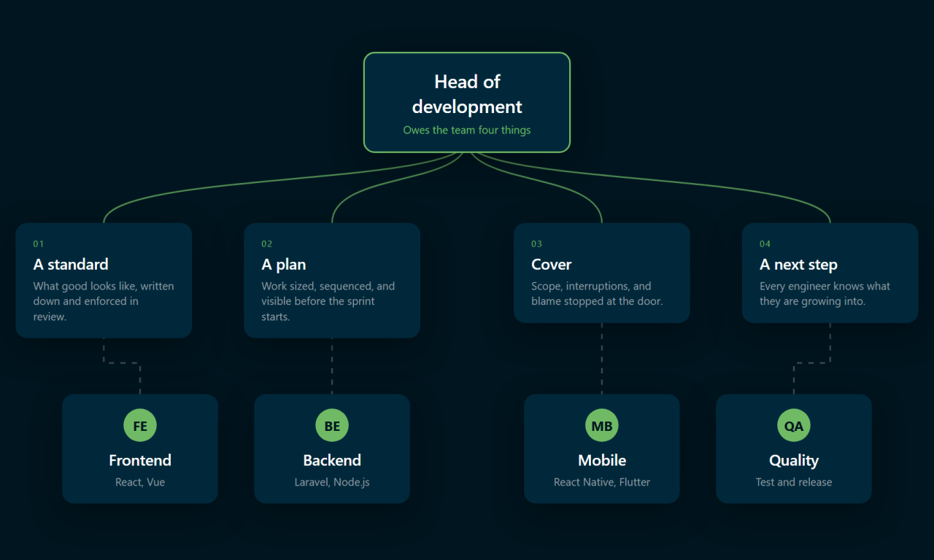Click the 03 number label
The height and width of the screenshot is (560, 934).
pos(537,244)
